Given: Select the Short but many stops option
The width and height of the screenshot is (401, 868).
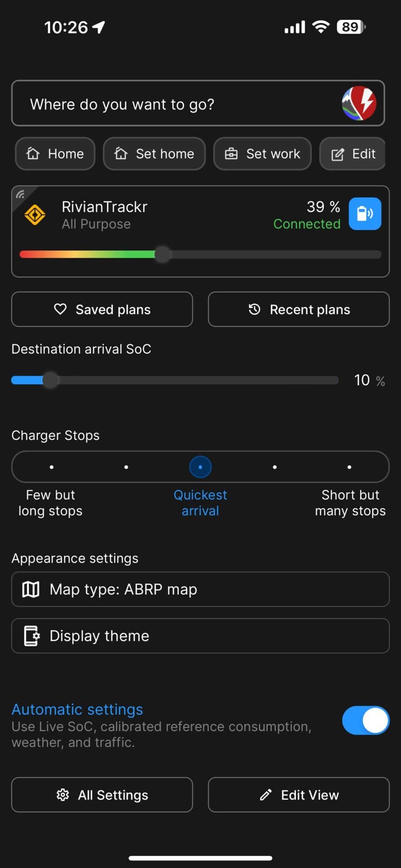Looking at the screenshot, I should coord(349,467).
